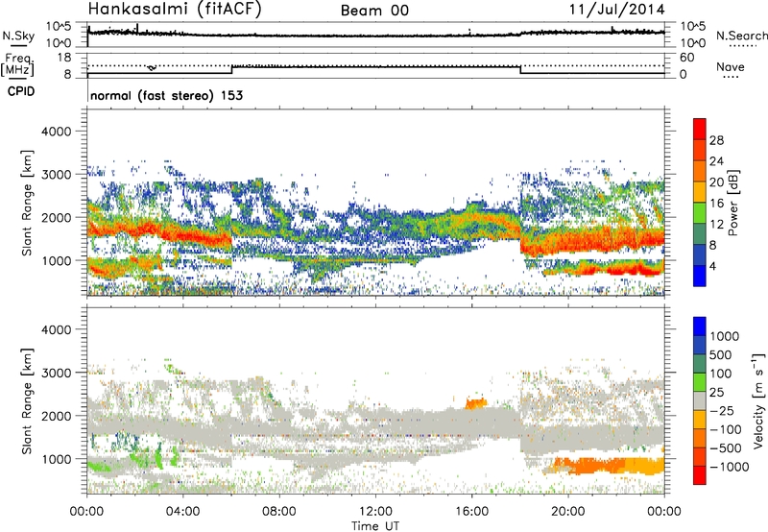Click the 'Nave' legend label
The width and height of the screenshot is (768, 532).
(x=731, y=66)
